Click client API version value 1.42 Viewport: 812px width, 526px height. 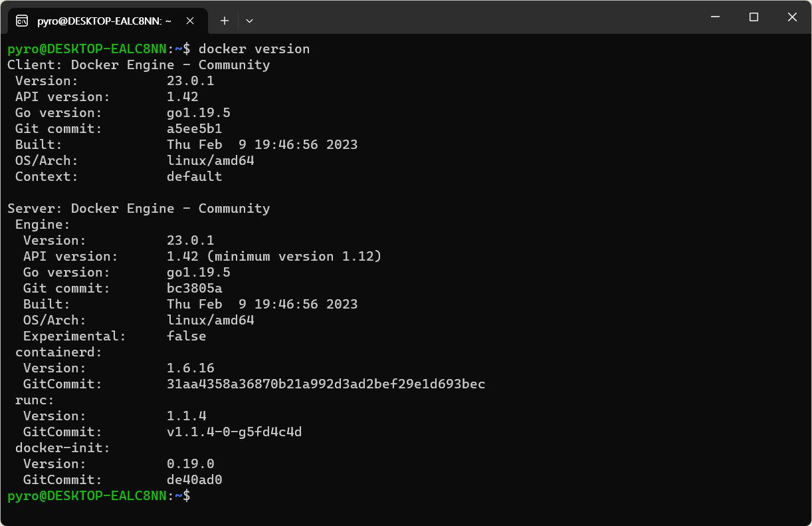[x=183, y=97]
